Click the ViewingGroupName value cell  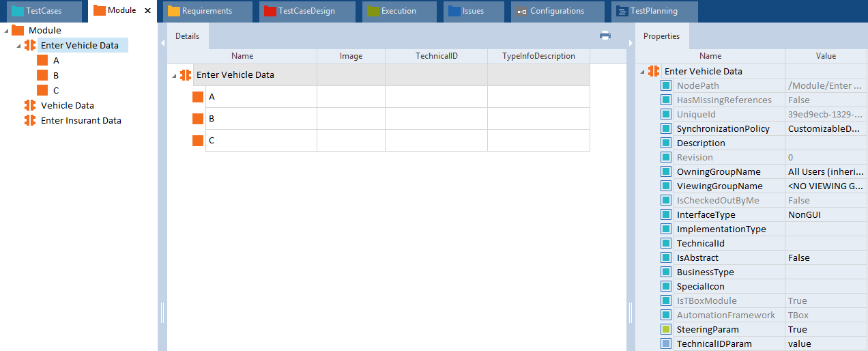pyautogui.click(x=826, y=186)
